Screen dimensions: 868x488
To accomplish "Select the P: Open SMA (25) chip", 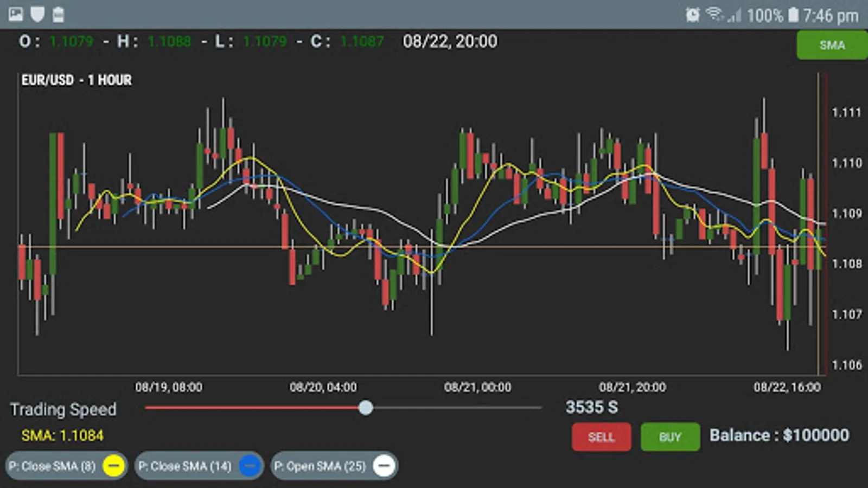I will click(334, 466).
